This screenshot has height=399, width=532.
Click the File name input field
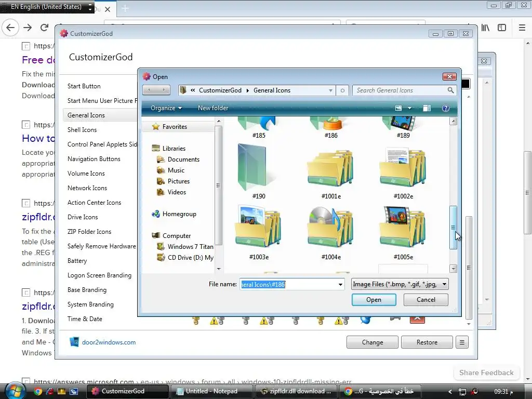pyautogui.click(x=288, y=284)
